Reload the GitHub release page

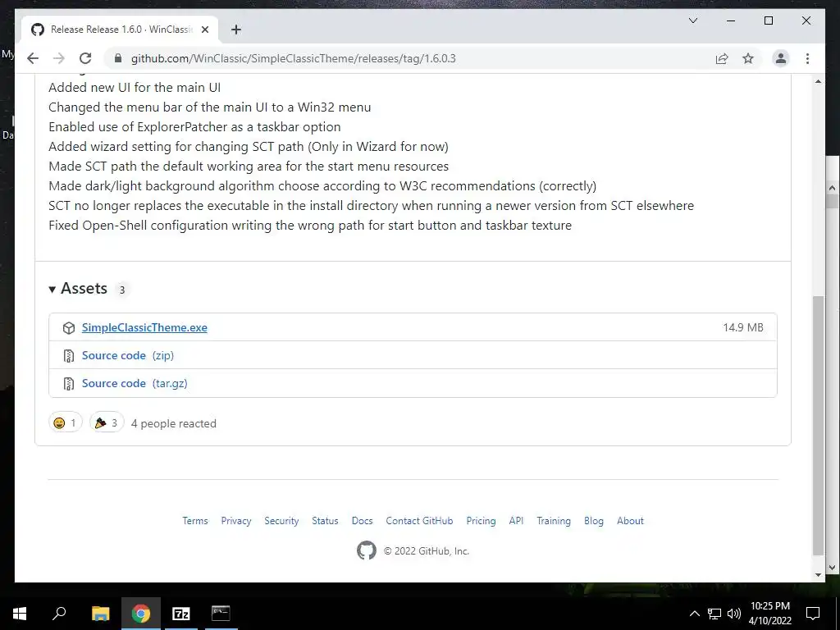click(x=85, y=58)
